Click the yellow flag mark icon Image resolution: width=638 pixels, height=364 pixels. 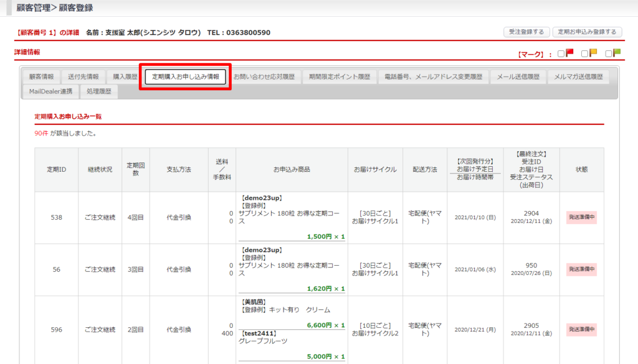click(593, 53)
